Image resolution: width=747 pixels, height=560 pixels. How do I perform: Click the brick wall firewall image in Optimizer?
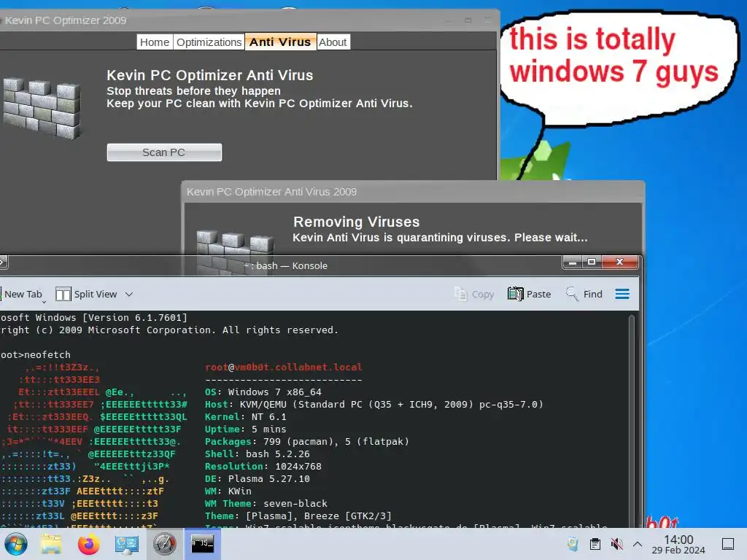pos(42,108)
